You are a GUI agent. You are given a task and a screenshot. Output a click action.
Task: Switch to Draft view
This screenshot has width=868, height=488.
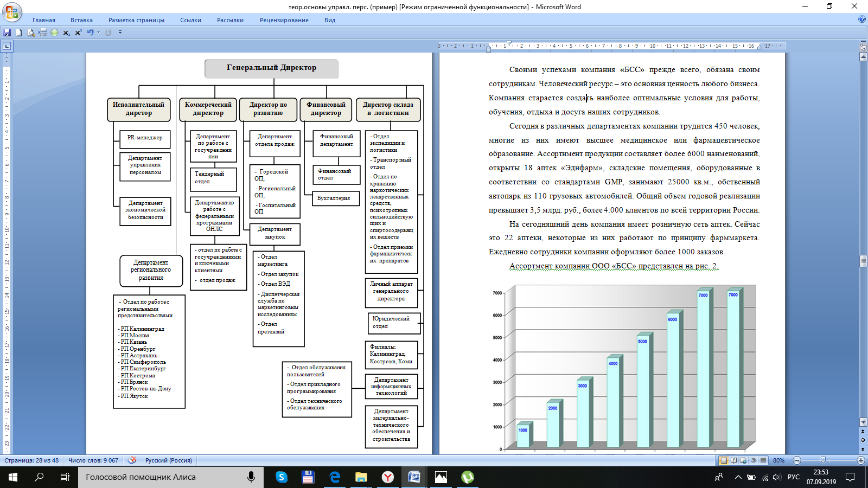coord(763,460)
